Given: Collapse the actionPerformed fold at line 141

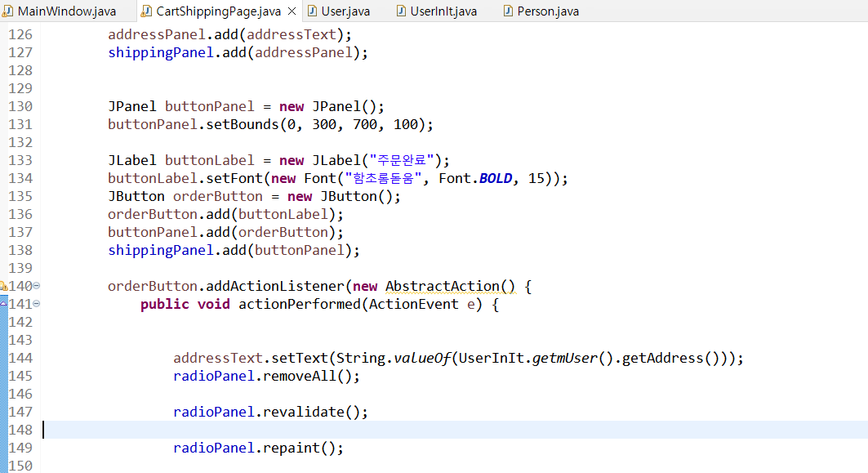Looking at the screenshot, I should (37, 304).
